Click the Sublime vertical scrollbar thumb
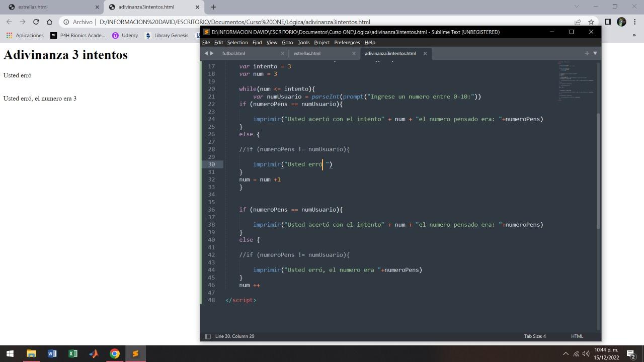Screen dimensions: 644x362 tap(598, 171)
